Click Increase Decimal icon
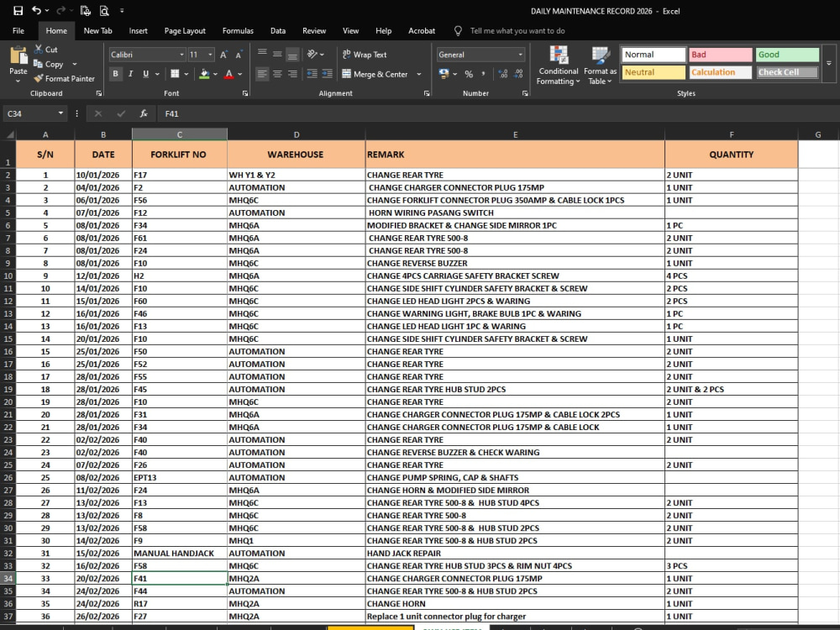The height and width of the screenshot is (630, 840). (502, 74)
